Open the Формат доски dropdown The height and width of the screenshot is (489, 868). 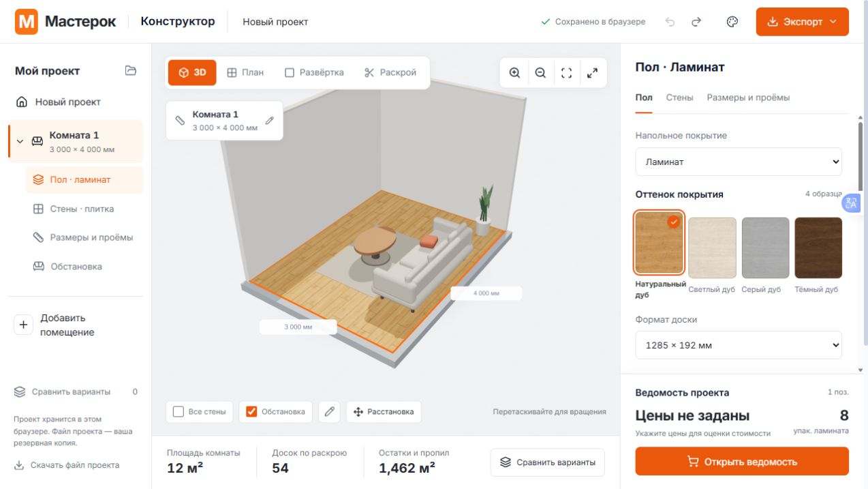pyautogui.click(x=739, y=345)
